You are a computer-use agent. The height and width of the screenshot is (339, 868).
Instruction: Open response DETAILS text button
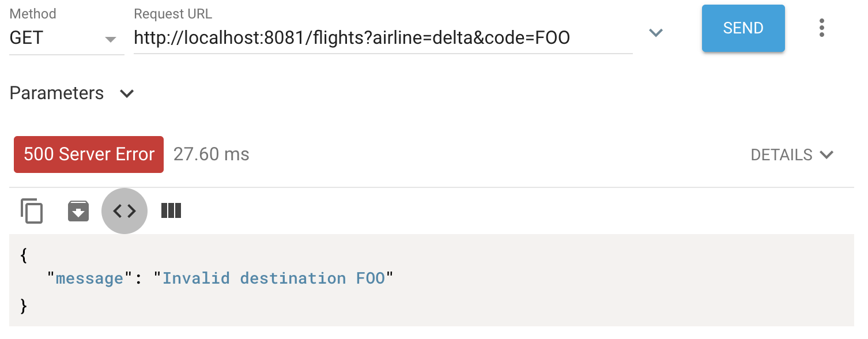pyautogui.click(x=782, y=155)
